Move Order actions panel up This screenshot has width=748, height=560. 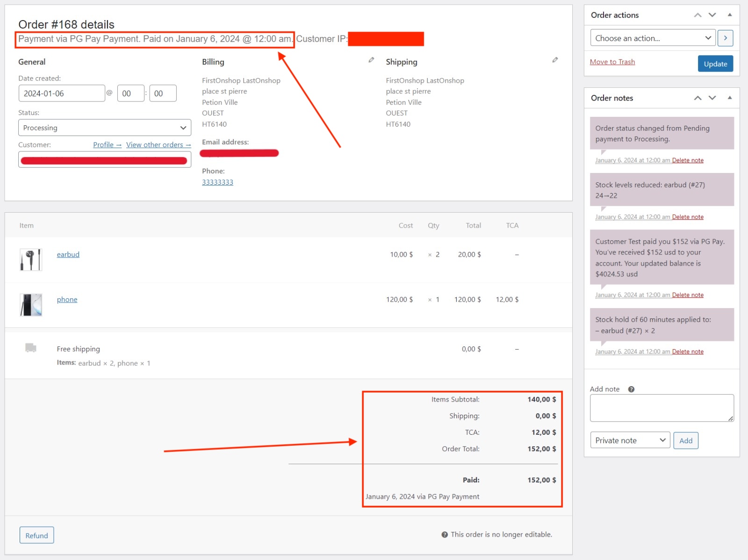698,15
